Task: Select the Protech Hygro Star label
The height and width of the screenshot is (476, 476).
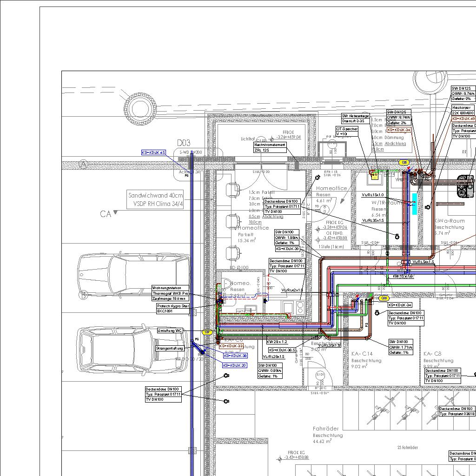Action: 173,309
